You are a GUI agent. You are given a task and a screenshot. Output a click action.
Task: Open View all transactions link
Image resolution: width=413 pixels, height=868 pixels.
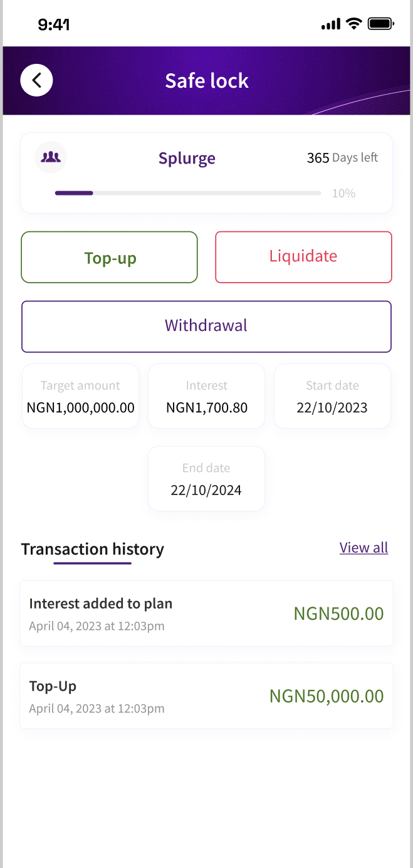(363, 548)
